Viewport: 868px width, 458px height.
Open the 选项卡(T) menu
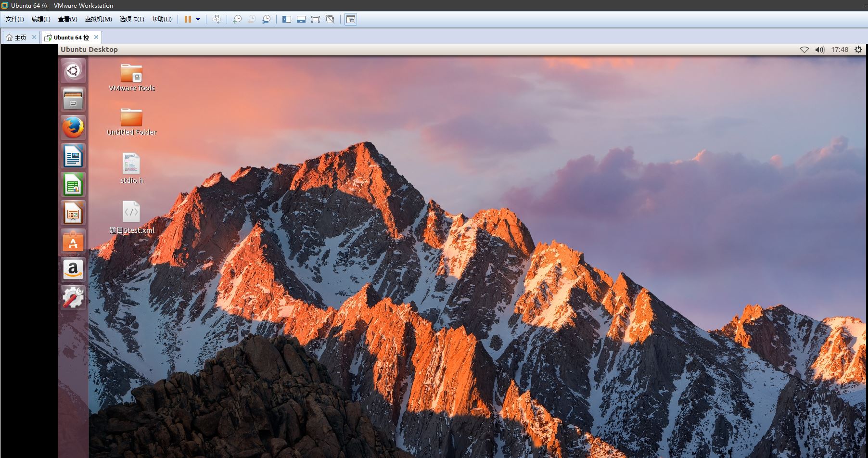click(x=132, y=19)
